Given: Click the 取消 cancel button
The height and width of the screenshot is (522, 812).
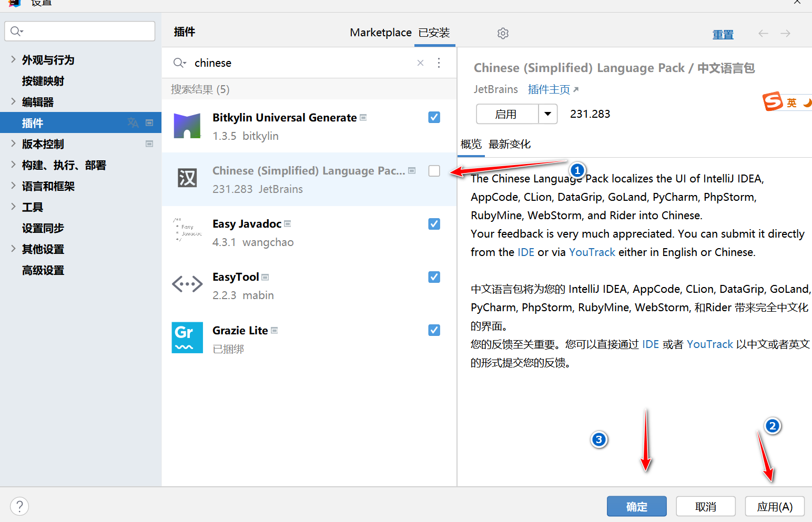Looking at the screenshot, I should point(705,506).
